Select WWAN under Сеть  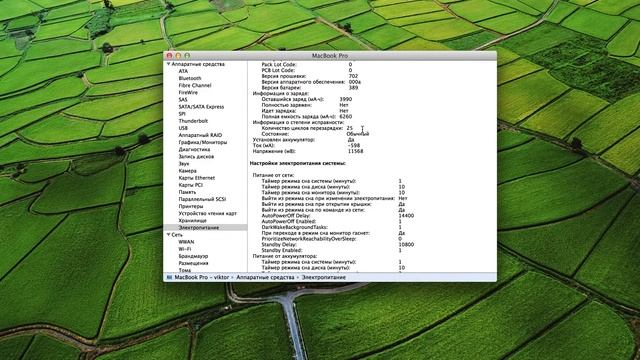[186, 242]
